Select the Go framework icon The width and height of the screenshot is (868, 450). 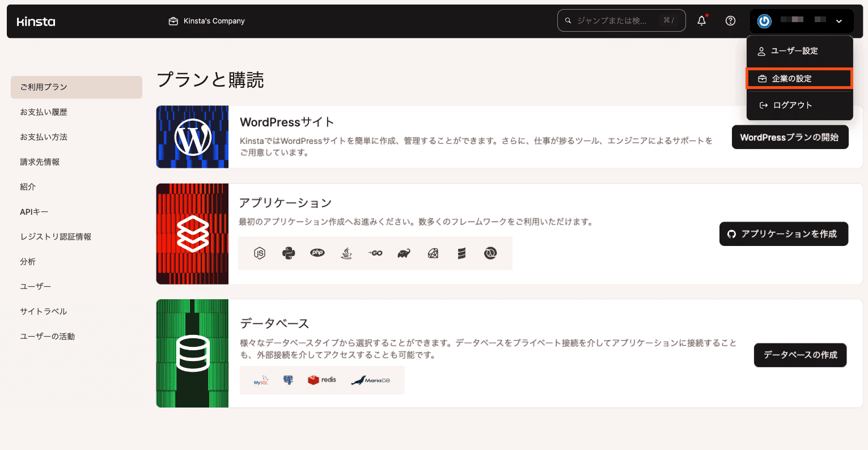click(x=375, y=253)
